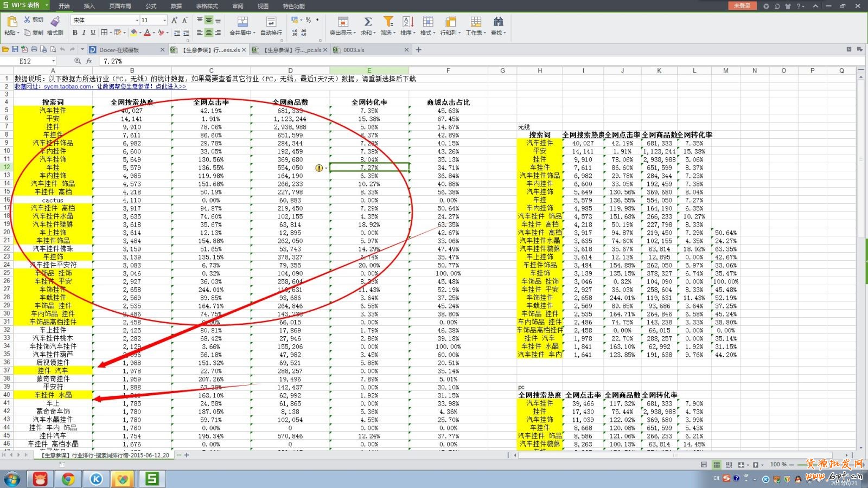868x488 pixels.
Task: Open the 页面布局 (Page Layout) ribbon tab
Action: point(120,6)
